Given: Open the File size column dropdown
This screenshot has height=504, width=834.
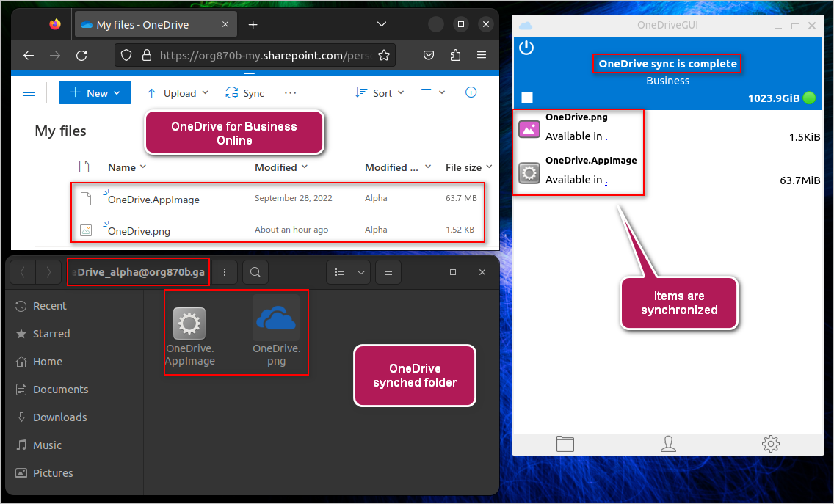Looking at the screenshot, I should (468, 167).
